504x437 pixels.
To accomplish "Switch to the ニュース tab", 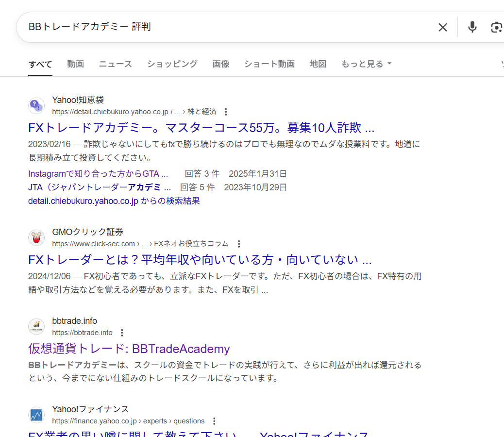I will [x=116, y=64].
